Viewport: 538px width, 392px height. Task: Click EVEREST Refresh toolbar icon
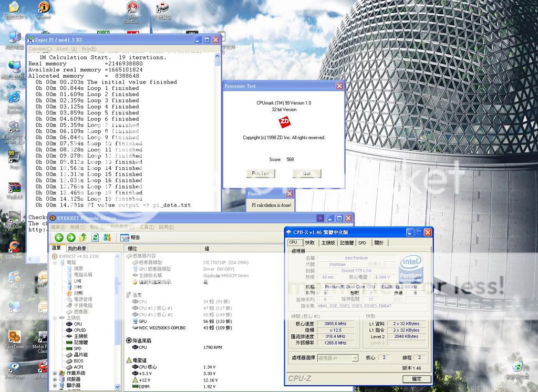click(x=95, y=237)
